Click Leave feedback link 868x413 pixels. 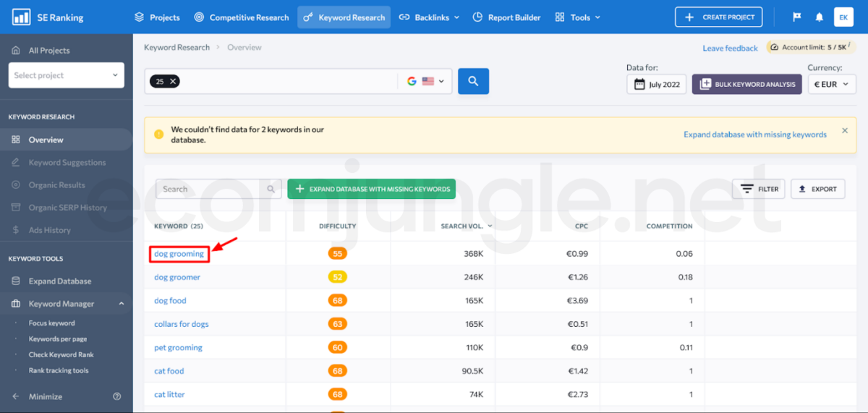coord(730,48)
